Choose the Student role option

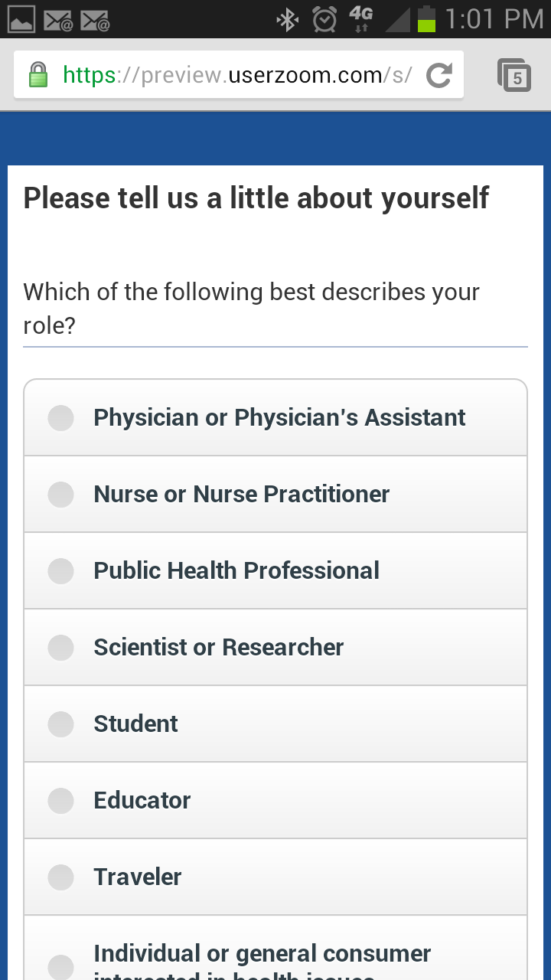[x=61, y=724]
